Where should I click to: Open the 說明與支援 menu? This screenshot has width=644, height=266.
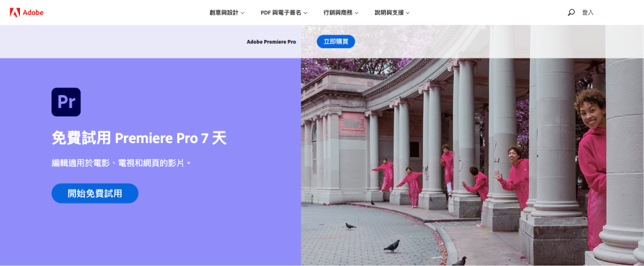click(x=388, y=12)
